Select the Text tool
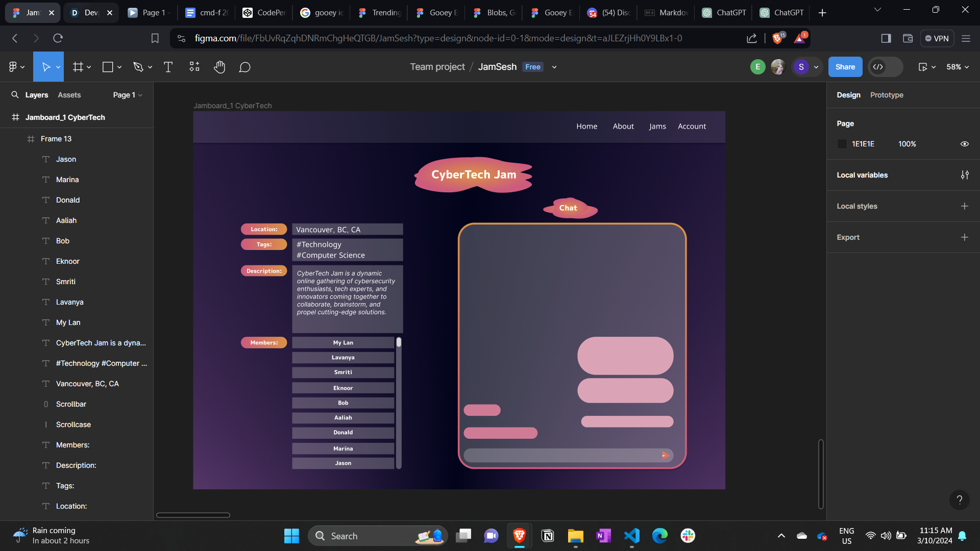 coord(168,67)
